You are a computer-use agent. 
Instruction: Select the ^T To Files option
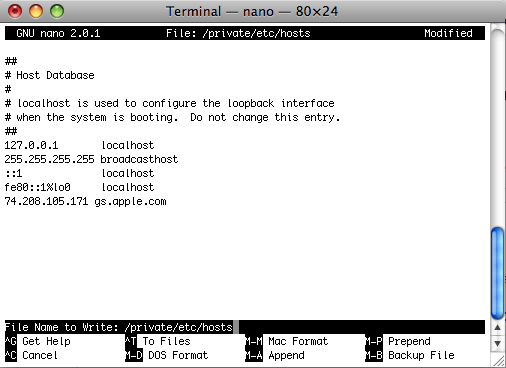[158, 341]
